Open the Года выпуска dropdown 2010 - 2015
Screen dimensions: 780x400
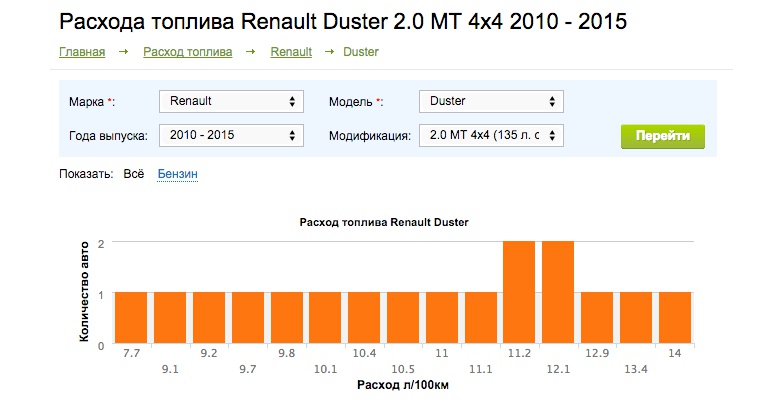(231, 135)
